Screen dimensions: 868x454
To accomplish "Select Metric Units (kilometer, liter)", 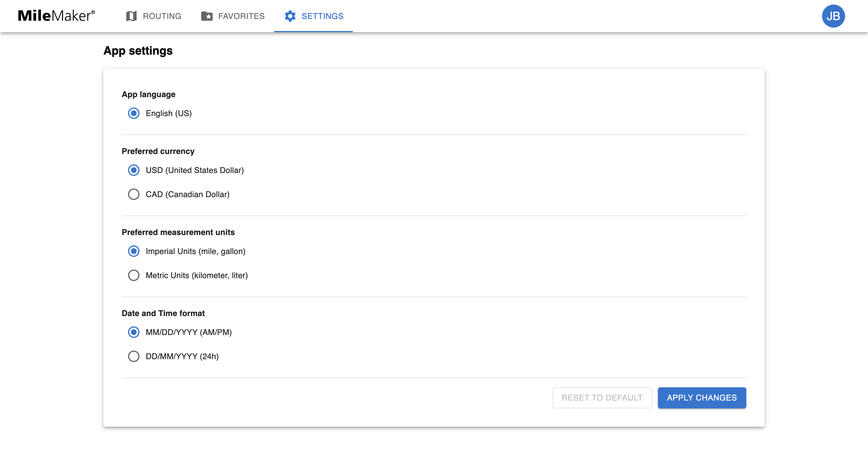I will click(134, 276).
